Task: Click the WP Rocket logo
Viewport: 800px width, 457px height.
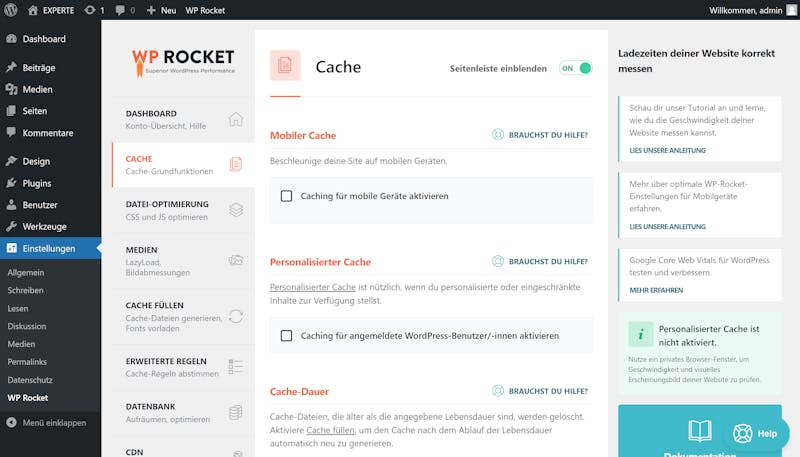Action: pyautogui.click(x=183, y=63)
